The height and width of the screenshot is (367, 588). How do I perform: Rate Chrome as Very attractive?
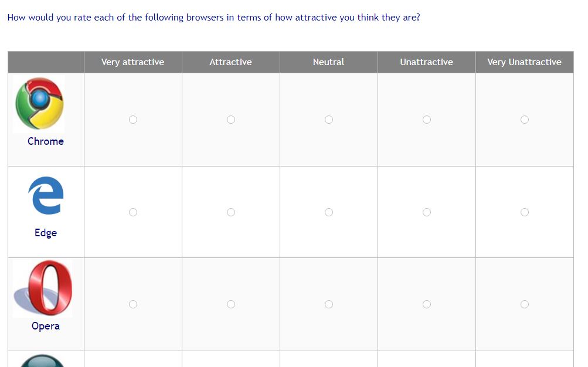click(x=133, y=120)
